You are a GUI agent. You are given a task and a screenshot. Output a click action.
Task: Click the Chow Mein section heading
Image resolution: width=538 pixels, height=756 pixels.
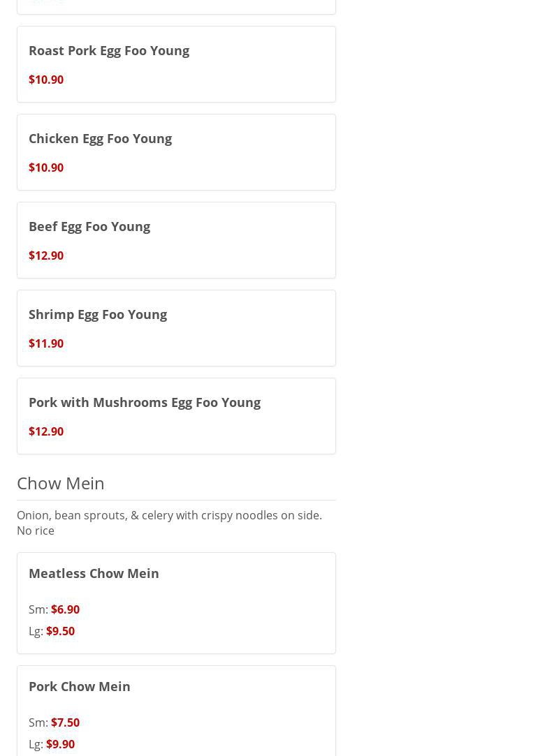coord(61,483)
